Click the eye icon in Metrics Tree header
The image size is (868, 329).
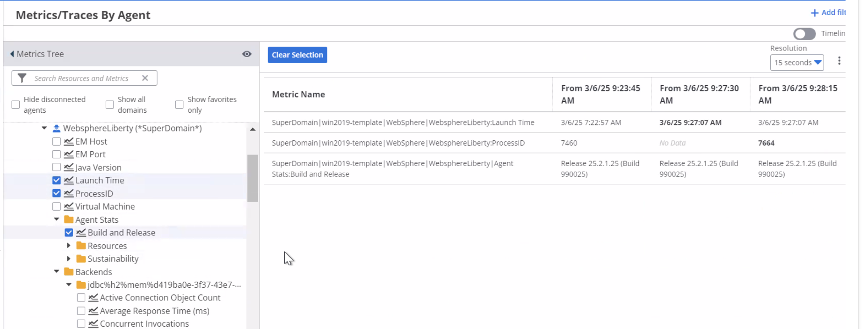[x=246, y=54]
